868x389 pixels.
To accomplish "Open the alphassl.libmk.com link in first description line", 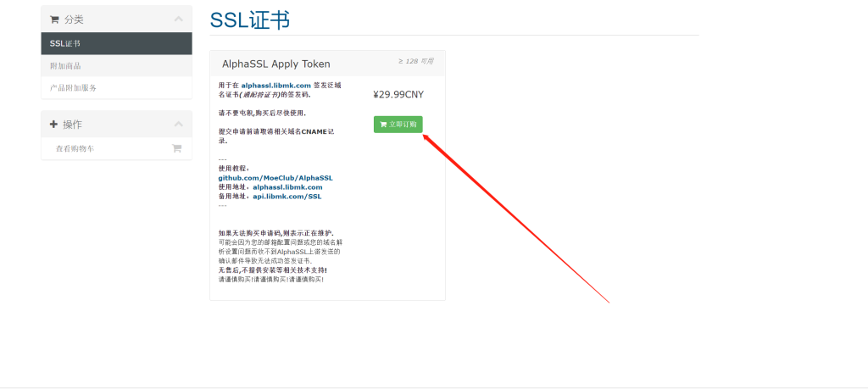I will (275, 86).
